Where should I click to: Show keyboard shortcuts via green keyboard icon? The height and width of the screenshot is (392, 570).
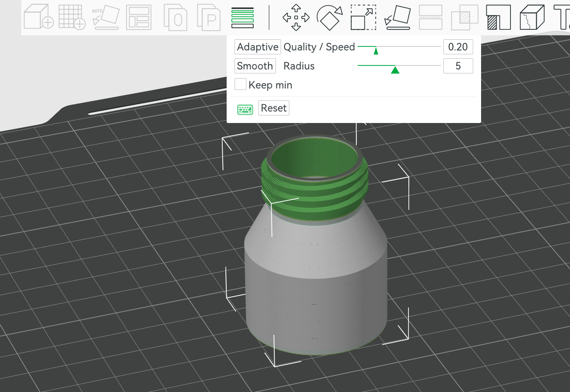(x=245, y=110)
